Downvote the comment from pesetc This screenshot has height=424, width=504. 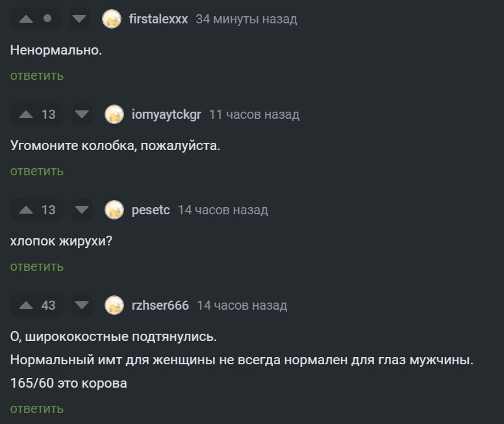pos(82,210)
